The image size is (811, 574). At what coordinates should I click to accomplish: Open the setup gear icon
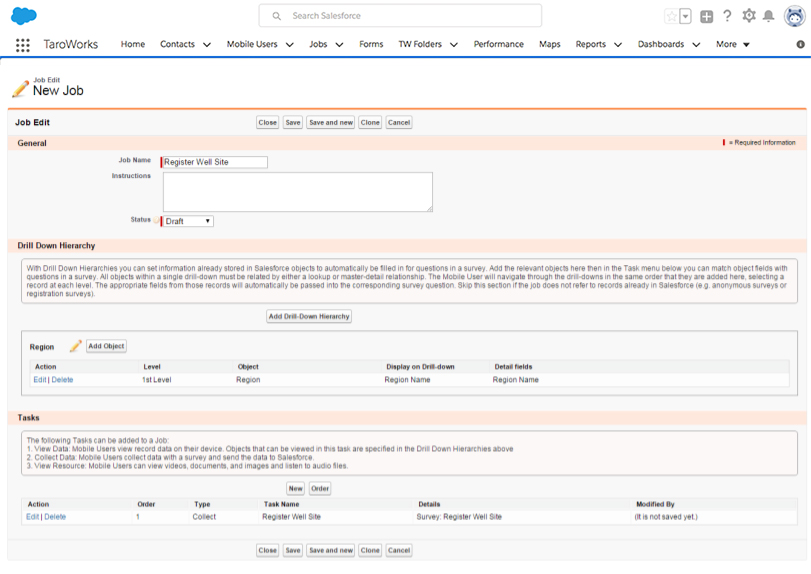748,16
